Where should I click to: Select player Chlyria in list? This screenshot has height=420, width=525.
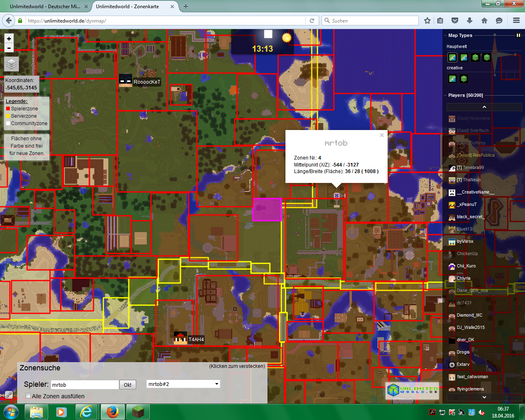tap(459, 278)
